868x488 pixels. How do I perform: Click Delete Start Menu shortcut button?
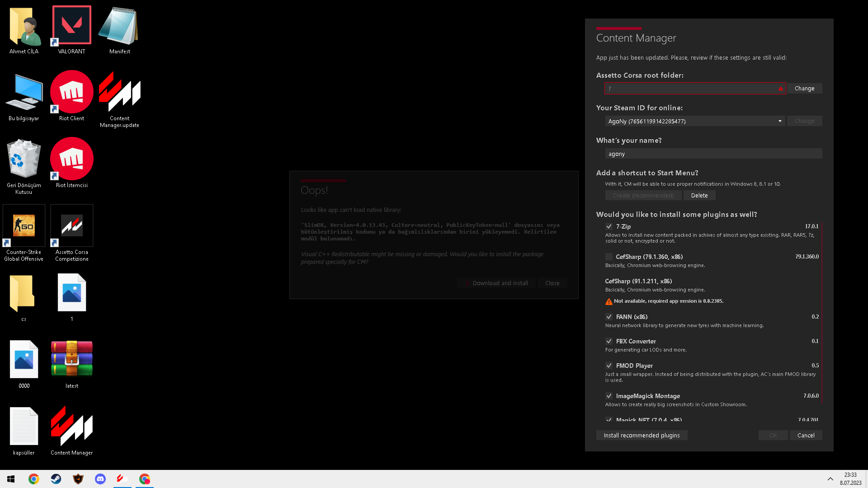click(699, 195)
